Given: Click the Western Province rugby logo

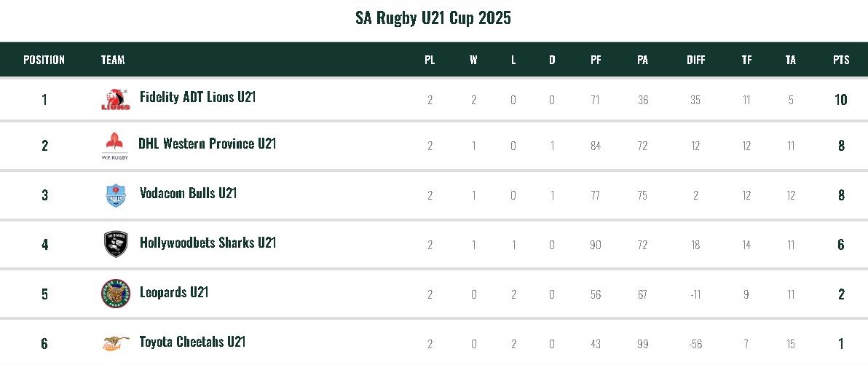Looking at the screenshot, I should pos(115,146).
